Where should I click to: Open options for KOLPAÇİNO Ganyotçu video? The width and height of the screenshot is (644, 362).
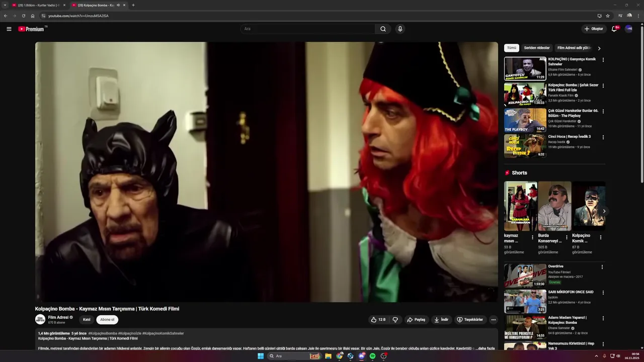[x=603, y=60]
